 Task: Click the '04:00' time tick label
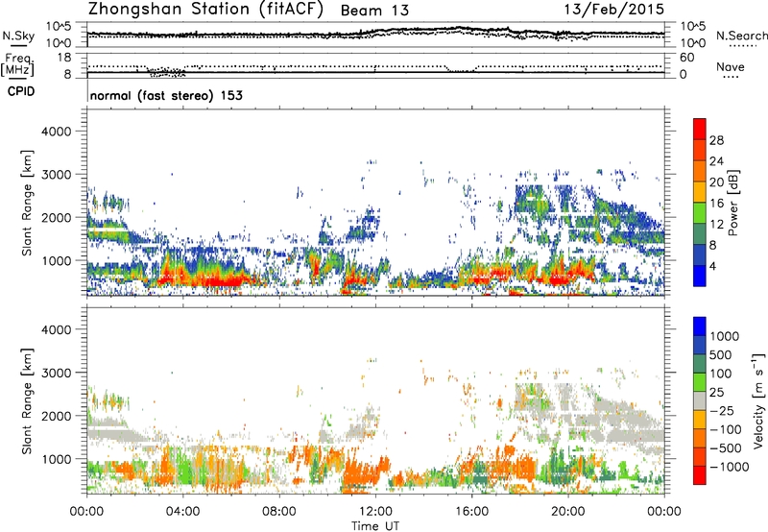click(182, 512)
